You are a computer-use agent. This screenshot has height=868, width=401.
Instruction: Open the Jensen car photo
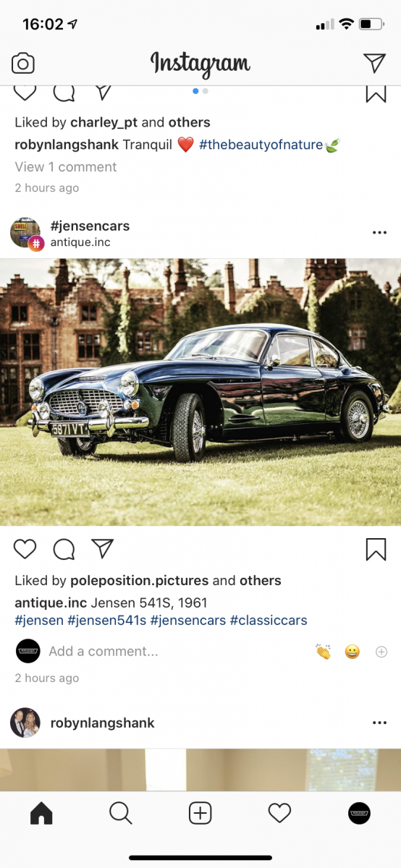click(200, 392)
